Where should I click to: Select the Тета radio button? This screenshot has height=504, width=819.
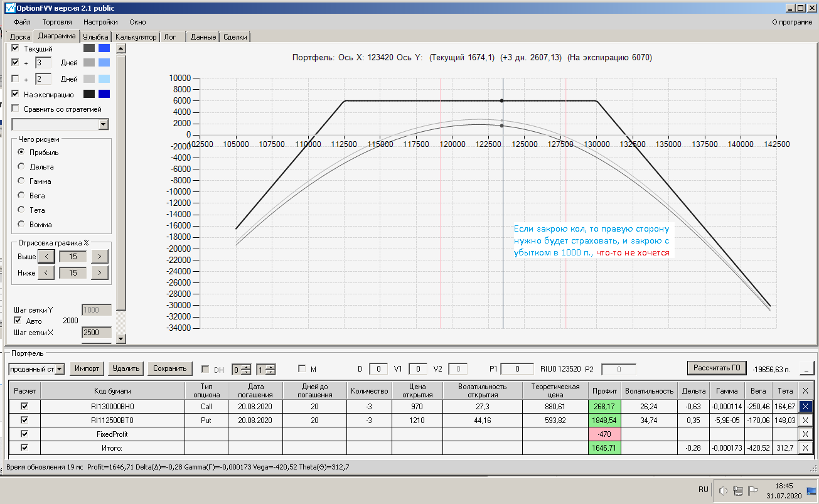[21, 210]
